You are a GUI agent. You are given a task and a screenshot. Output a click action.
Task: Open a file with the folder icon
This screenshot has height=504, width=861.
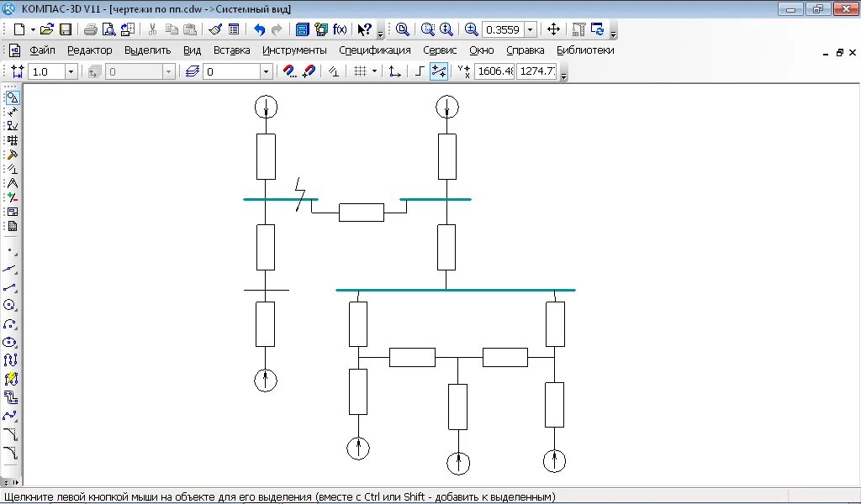tap(47, 29)
